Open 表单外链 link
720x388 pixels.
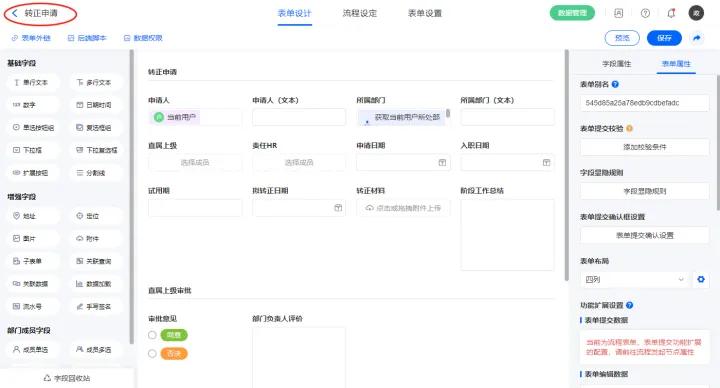(x=31, y=38)
